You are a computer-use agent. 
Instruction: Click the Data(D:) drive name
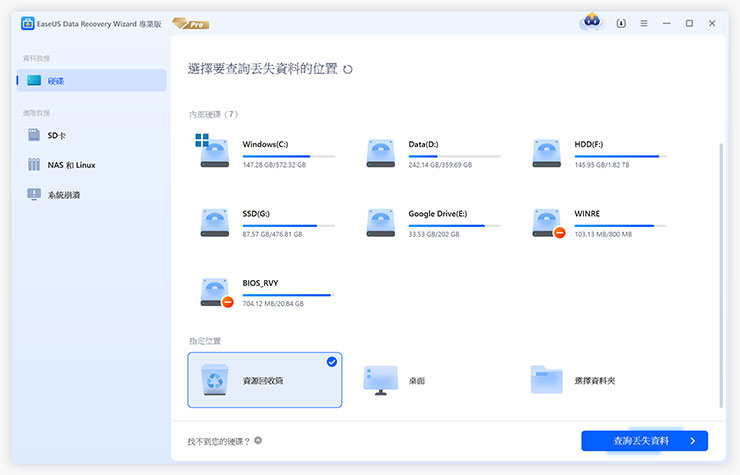[x=423, y=144]
